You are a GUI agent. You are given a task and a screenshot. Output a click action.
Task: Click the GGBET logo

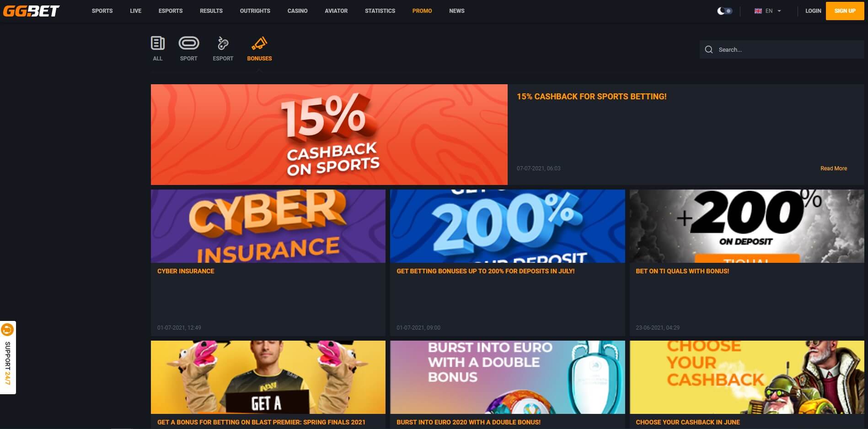[31, 11]
